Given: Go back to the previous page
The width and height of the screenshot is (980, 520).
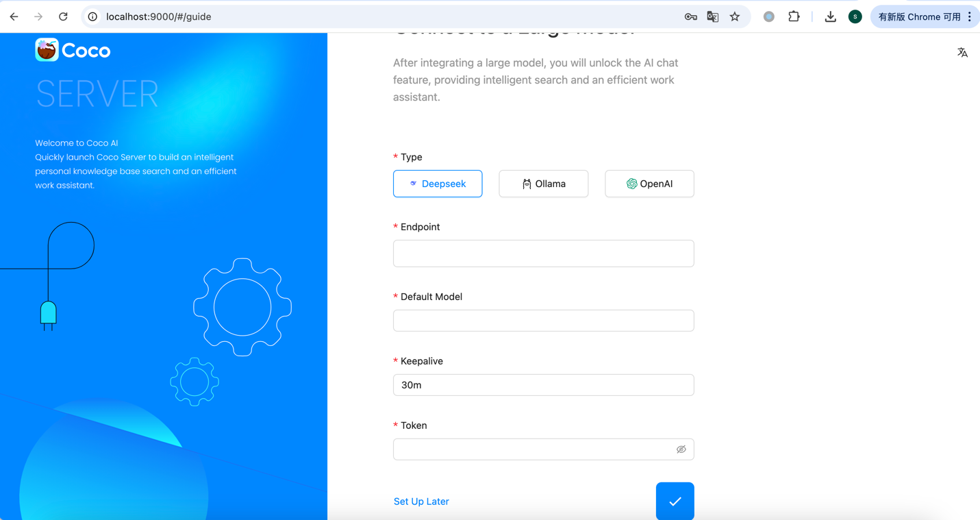Looking at the screenshot, I should pos(14,16).
